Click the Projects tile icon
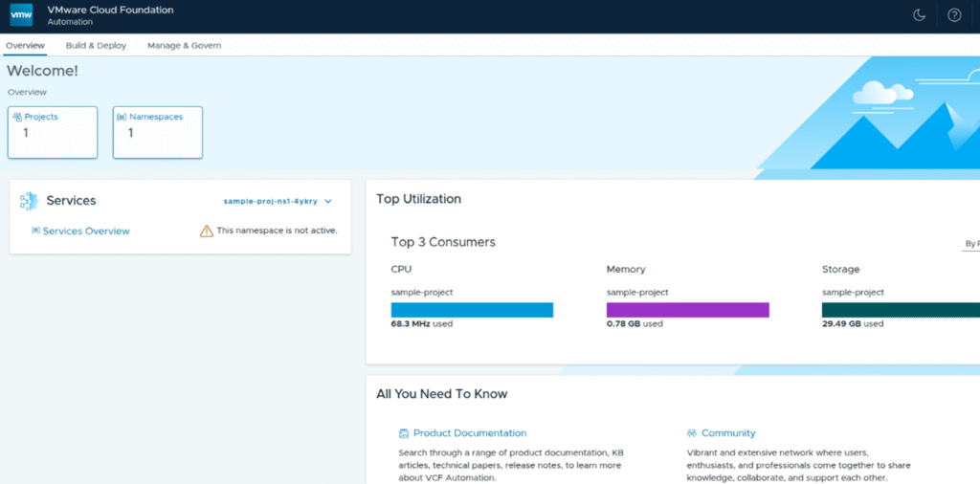980x484 pixels. pos(17,117)
